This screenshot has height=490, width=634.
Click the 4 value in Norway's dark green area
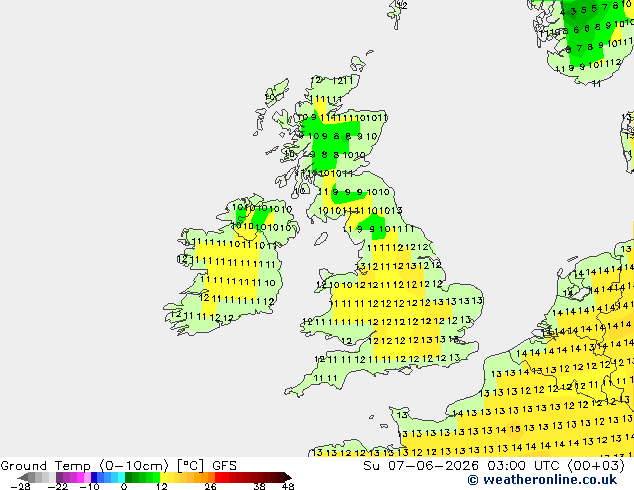coord(562,13)
